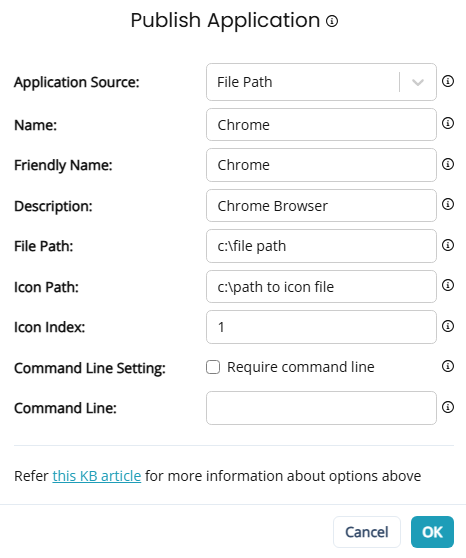Click the Icon Index input field

coord(321,327)
